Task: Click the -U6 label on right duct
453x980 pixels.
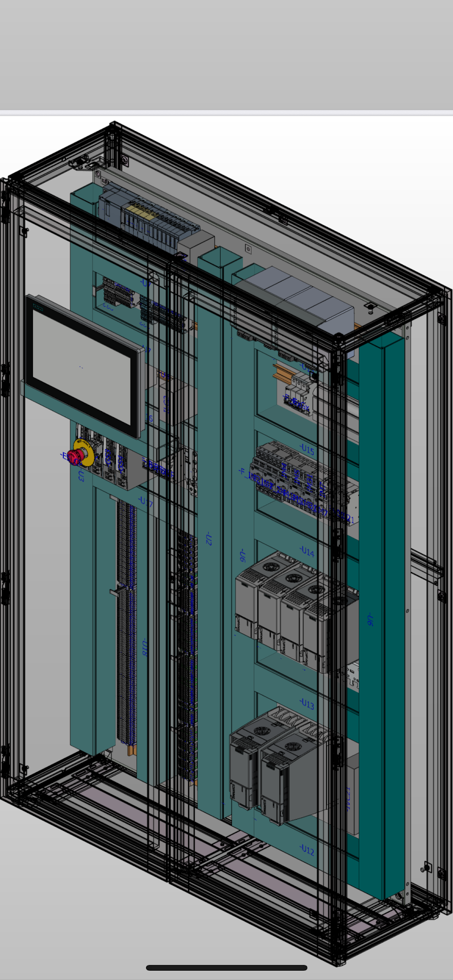Action: pyautogui.click(x=370, y=619)
